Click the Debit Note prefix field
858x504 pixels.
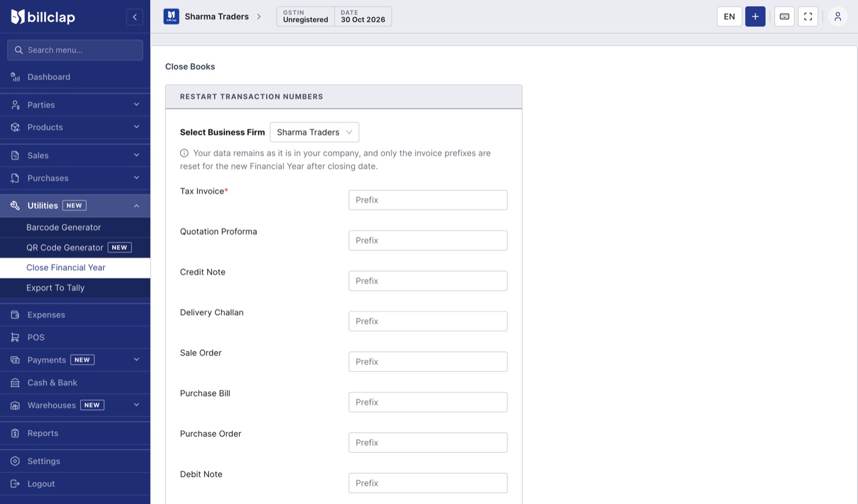coord(428,483)
